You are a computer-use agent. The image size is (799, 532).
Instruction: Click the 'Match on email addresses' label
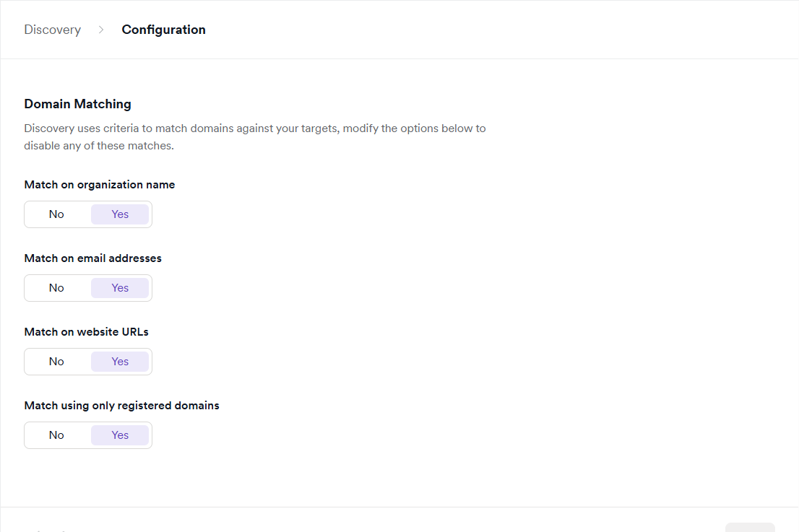coord(92,258)
